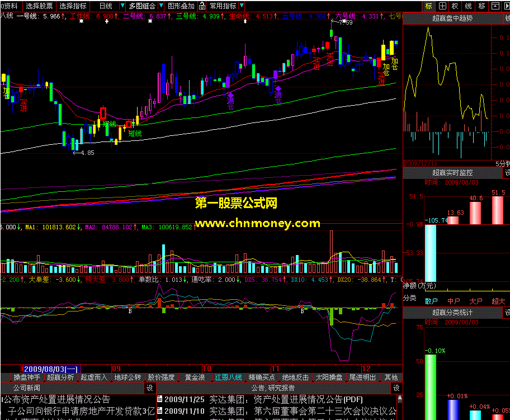Click the 超赢盘中趋势 panel header
Screen dimensions: 510x420
(x=452, y=18)
